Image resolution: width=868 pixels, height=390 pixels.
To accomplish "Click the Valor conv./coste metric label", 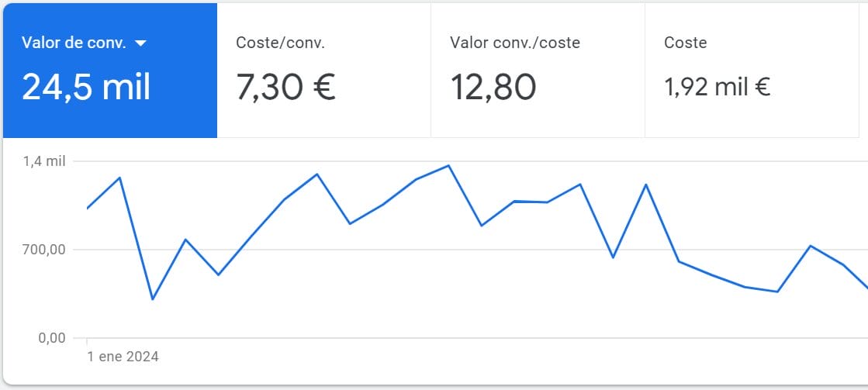I will [x=514, y=43].
